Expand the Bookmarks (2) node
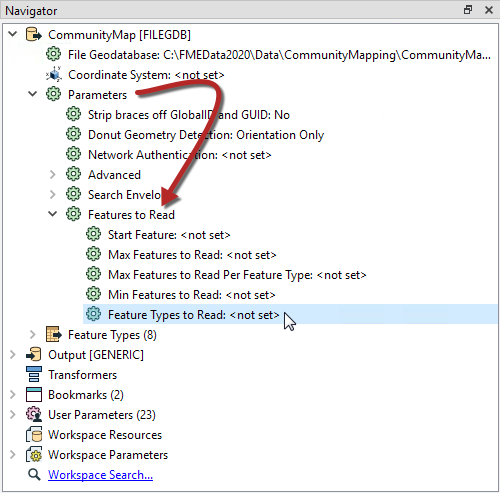 pyautogui.click(x=13, y=395)
